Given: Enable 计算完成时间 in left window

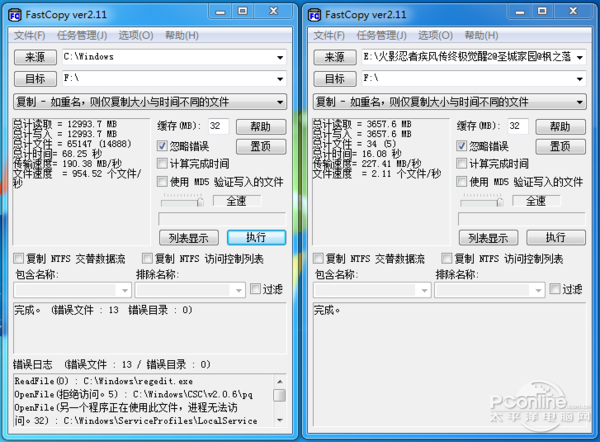Looking at the screenshot, I should pos(162,164).
